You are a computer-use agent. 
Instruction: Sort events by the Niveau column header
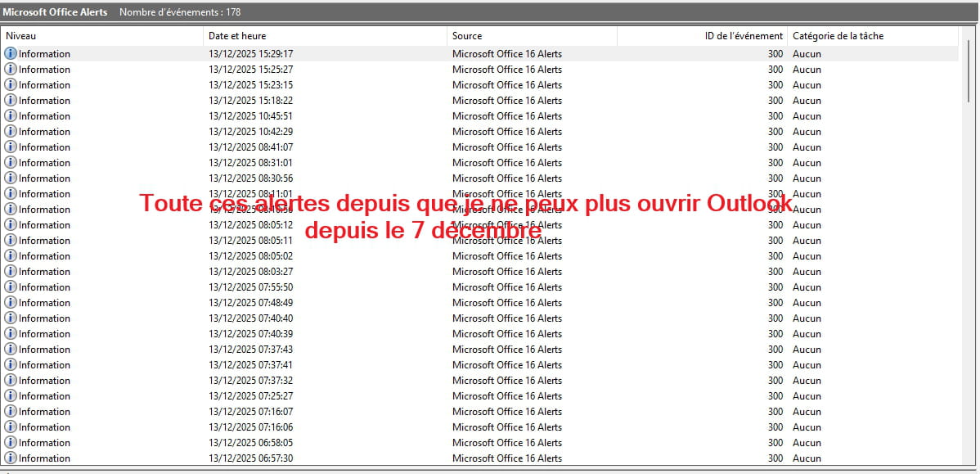(21, 36)
